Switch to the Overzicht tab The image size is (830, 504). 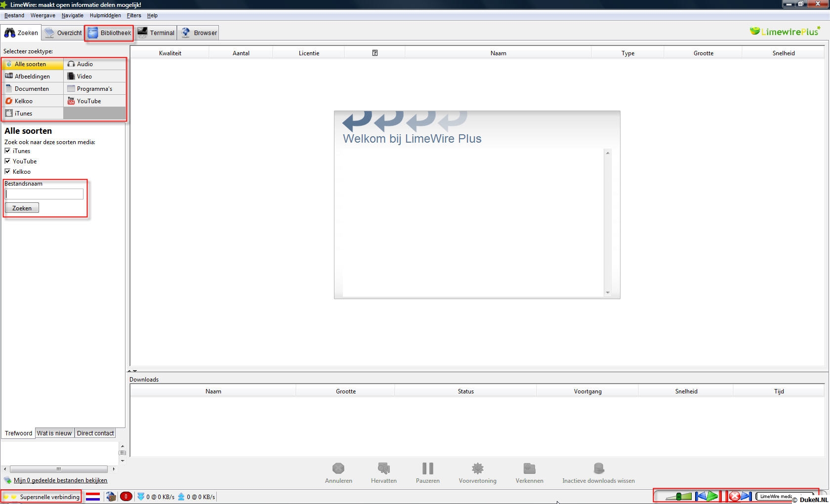tap(63, 33)
